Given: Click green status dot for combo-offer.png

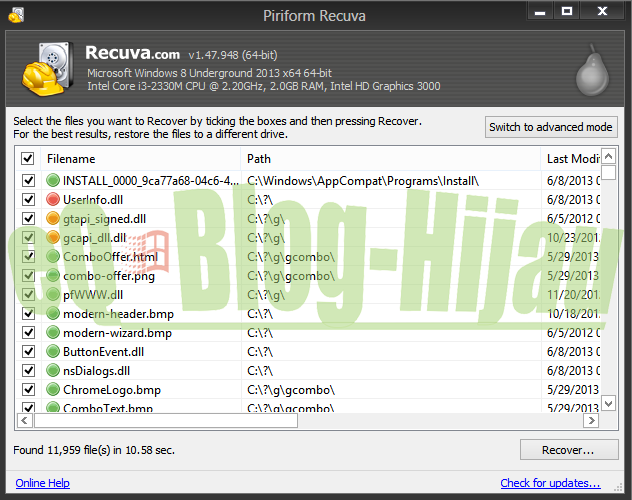Looking at the screenshot, I should (53, 275).
